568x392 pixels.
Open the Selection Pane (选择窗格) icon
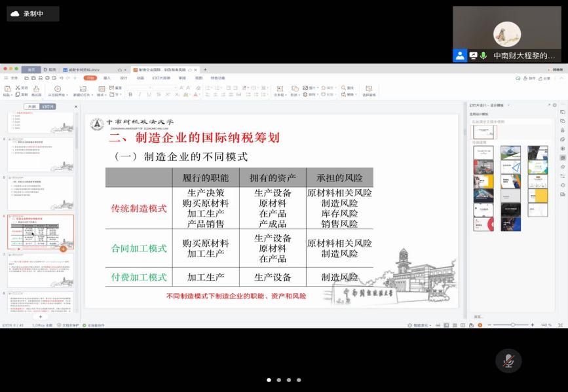[x=369, y=88]
